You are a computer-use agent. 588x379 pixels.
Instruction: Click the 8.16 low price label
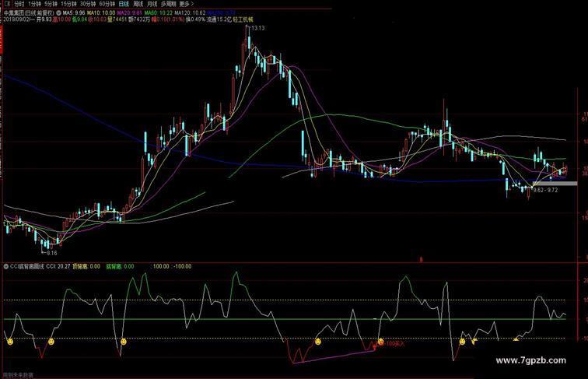[52, 253]
